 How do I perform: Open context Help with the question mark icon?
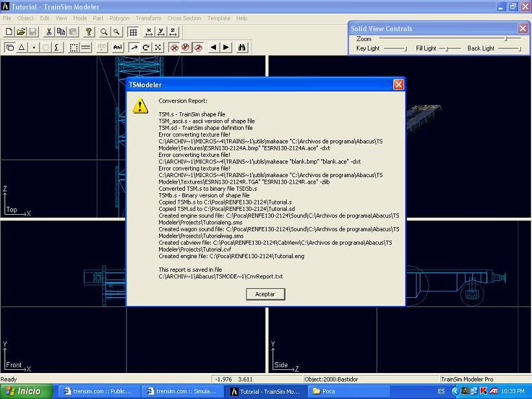coord(89,32)
